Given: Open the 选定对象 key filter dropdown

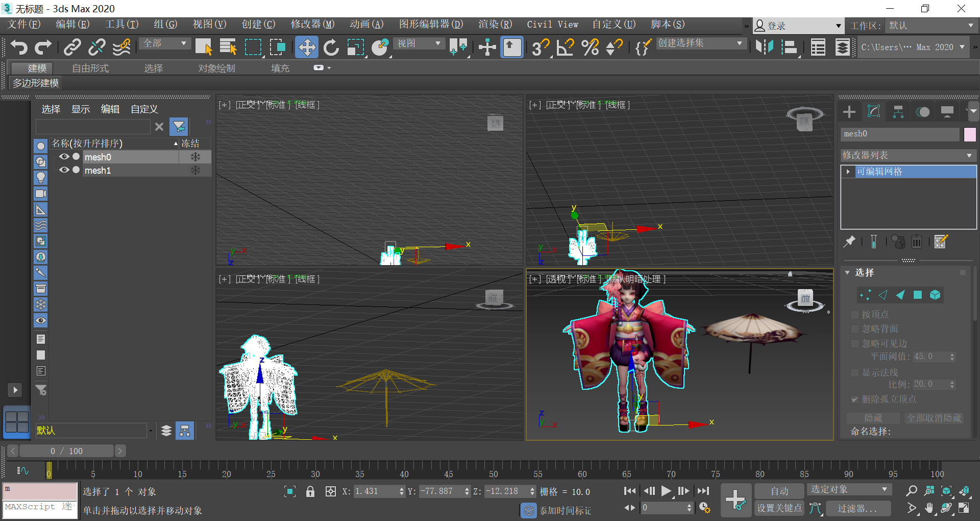Looking at the screenshot, I should [849, 489].
